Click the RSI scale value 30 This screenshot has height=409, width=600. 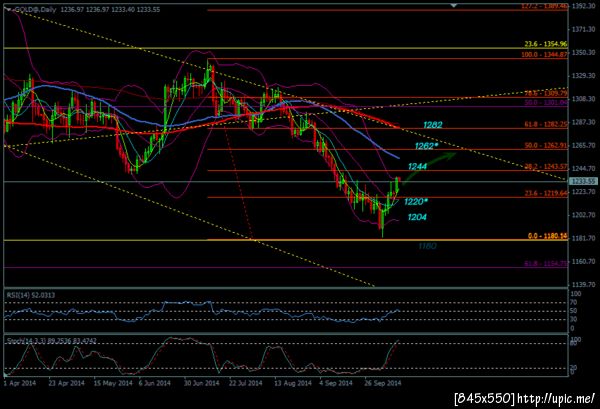tap(574, 319)
